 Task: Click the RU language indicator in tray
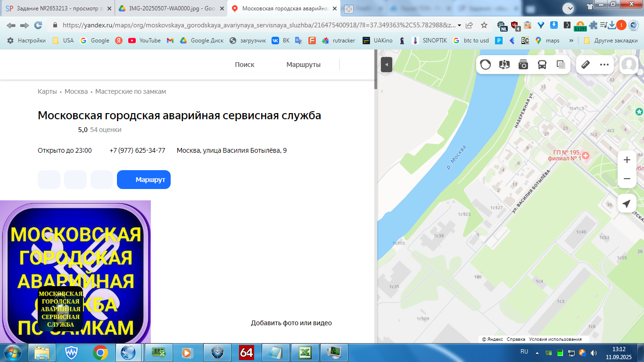[x=524, y=352]
